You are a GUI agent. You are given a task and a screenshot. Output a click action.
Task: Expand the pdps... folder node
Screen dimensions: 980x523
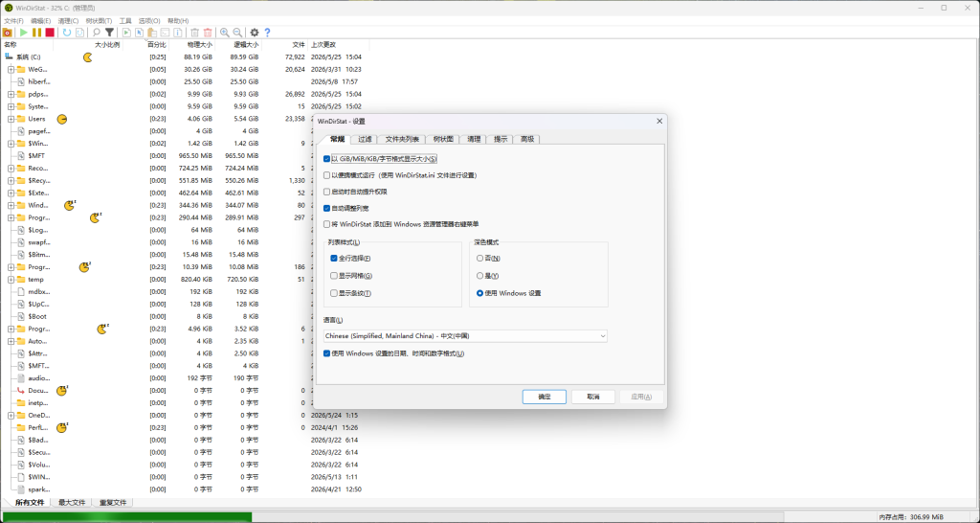[x=11, y=95]
